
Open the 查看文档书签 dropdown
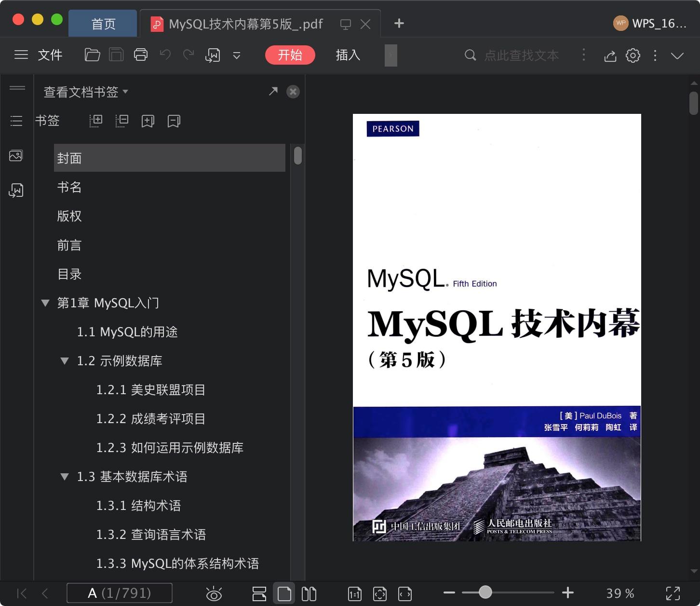[x=86, y=92]
